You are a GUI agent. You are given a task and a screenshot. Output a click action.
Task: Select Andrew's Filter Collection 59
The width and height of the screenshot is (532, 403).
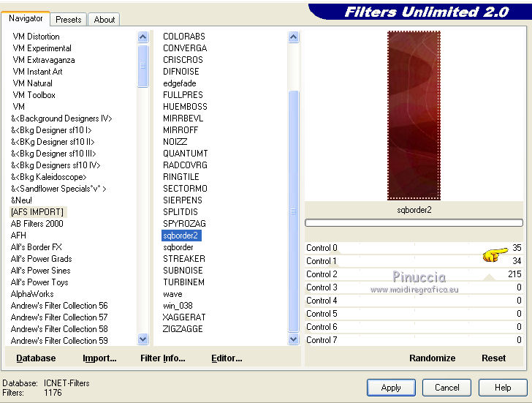tap(59, 341)
